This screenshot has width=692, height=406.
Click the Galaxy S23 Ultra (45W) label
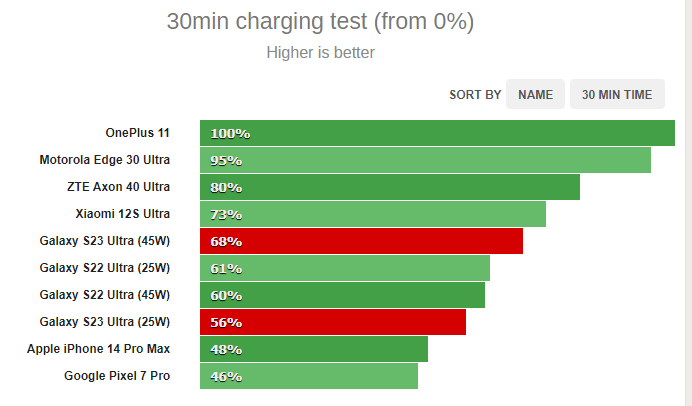click(105, 241)
